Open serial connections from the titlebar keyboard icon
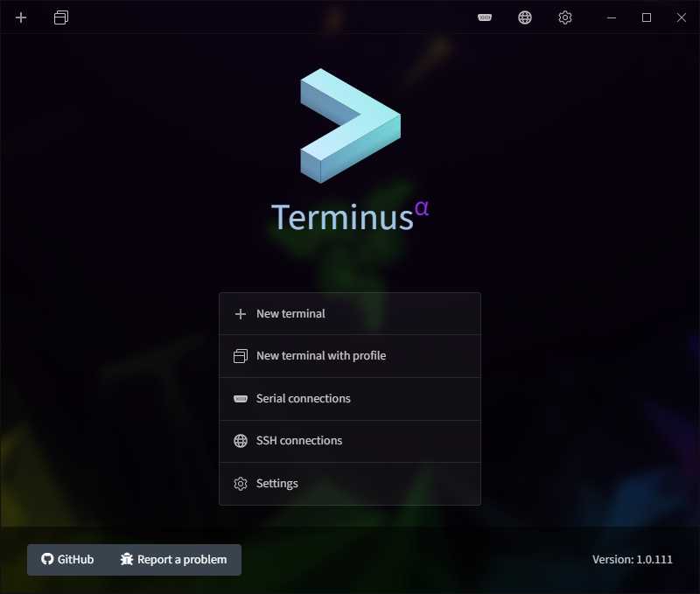Screen dimensions: 700x594 point(484,17)
